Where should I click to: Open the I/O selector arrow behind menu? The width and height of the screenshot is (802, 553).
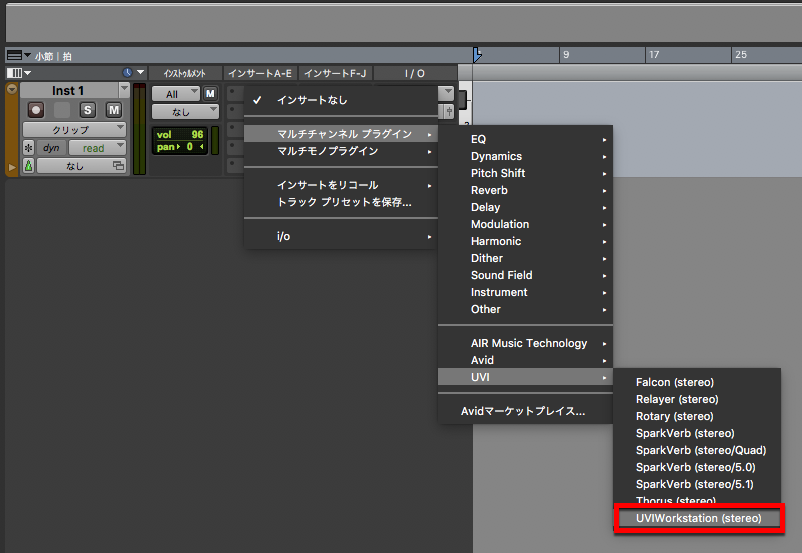[448, 92]
